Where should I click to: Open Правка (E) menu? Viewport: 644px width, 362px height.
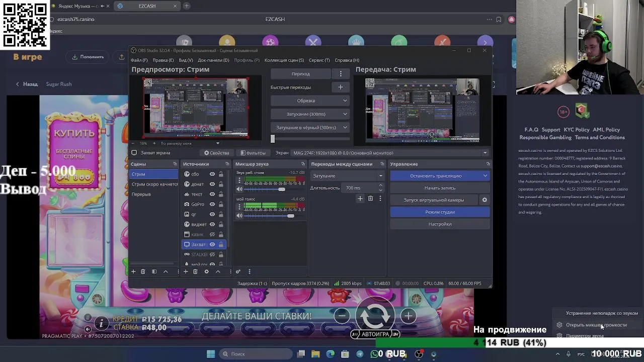(x=163, y=60)
